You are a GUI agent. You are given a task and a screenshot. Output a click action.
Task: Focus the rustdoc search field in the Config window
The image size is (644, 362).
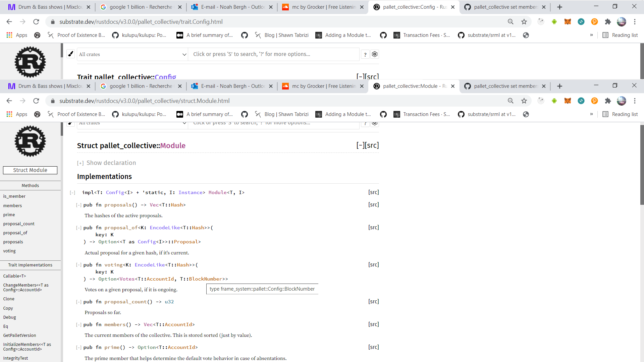pyautogui.click(x=274, y=54)
